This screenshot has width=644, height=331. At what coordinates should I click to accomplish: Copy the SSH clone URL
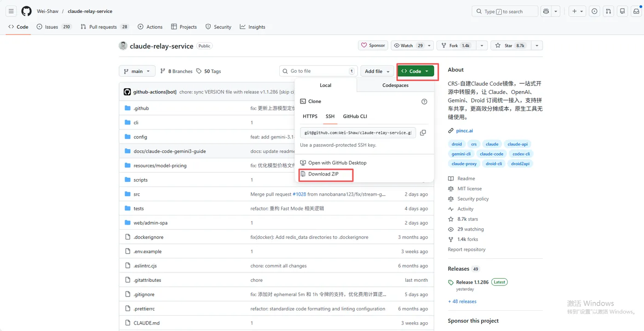click(x=423, y=133)
